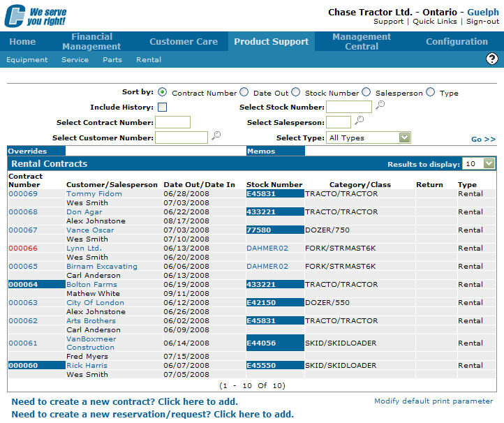Open Results to display dropdown
The height and width of the screenshot is (423, 504).
[x=478, y=163]
